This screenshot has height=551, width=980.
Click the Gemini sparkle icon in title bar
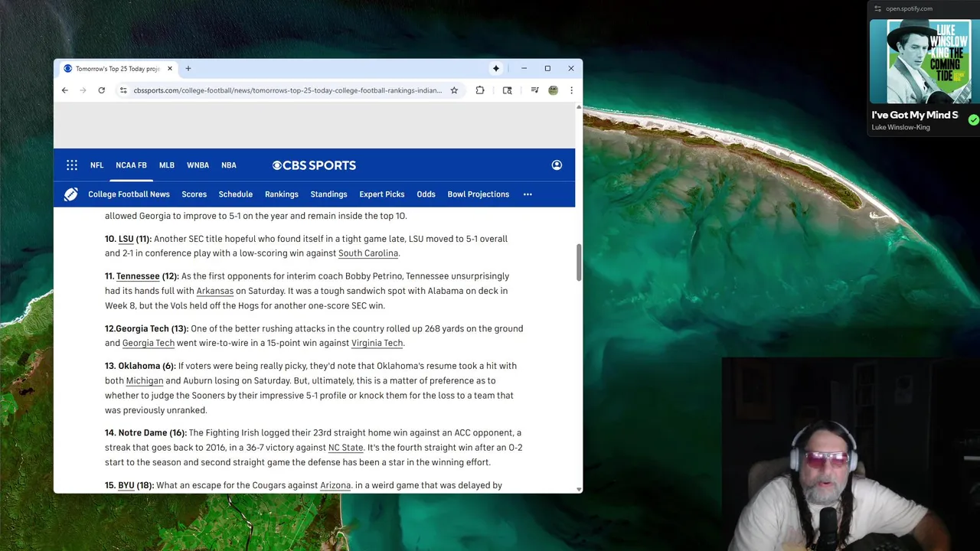point(496,68)
